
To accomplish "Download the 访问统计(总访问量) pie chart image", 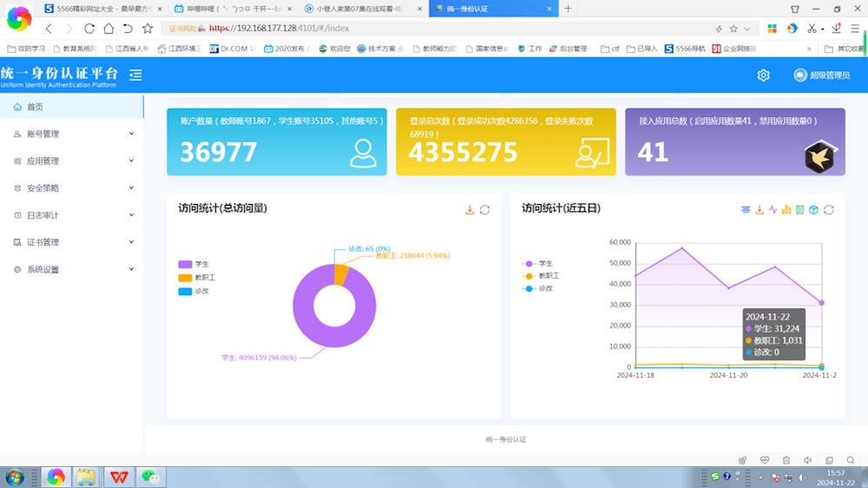I will (x=470, y=209).
